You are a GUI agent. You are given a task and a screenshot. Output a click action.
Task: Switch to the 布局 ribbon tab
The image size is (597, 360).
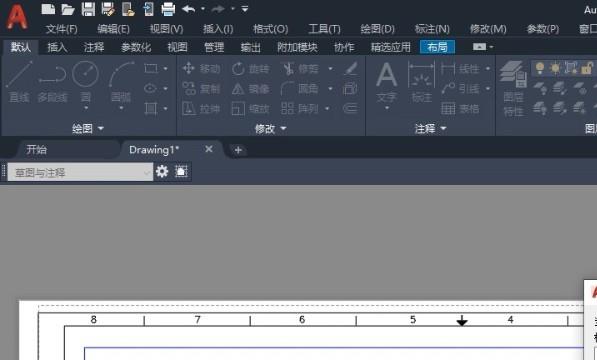pos(437,47)
